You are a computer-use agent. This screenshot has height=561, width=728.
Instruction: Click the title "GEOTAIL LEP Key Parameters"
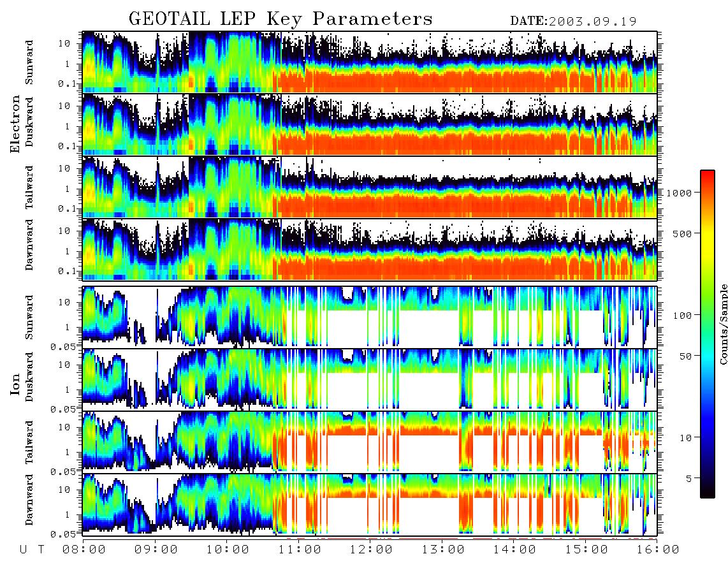[x=280, y=20]
